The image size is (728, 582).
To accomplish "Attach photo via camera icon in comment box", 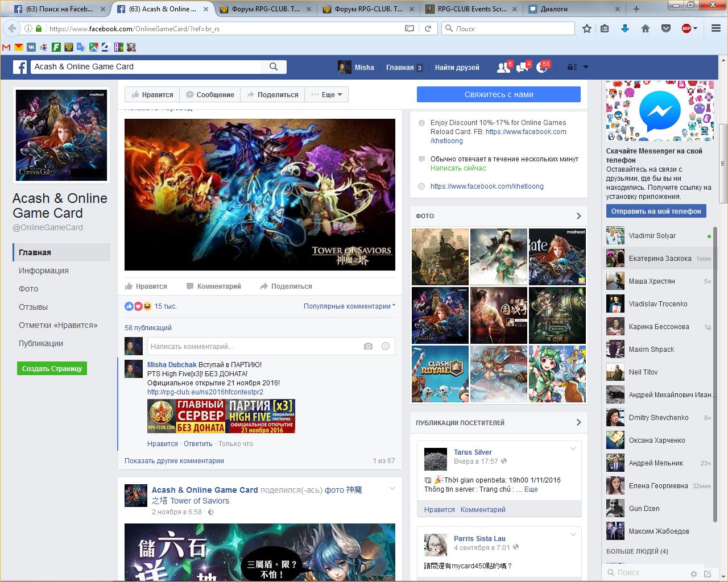I will point(368,346).
